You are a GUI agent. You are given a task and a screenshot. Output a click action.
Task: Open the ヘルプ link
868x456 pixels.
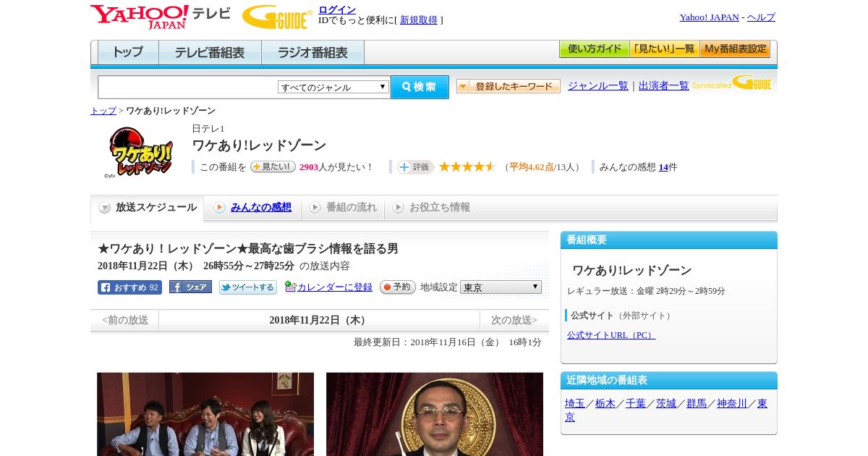[x=761, y=17]
